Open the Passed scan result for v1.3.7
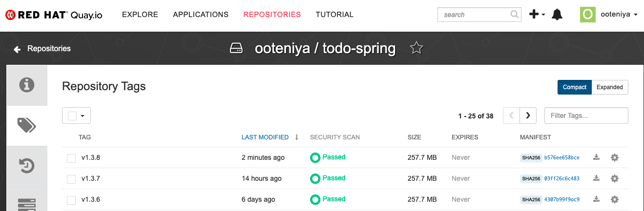 coord(334,178)
